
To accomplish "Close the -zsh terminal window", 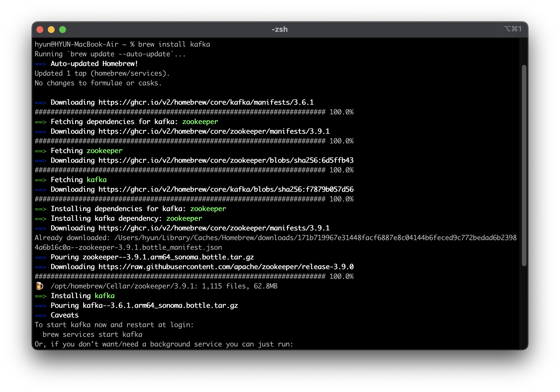I will [40, 30].
